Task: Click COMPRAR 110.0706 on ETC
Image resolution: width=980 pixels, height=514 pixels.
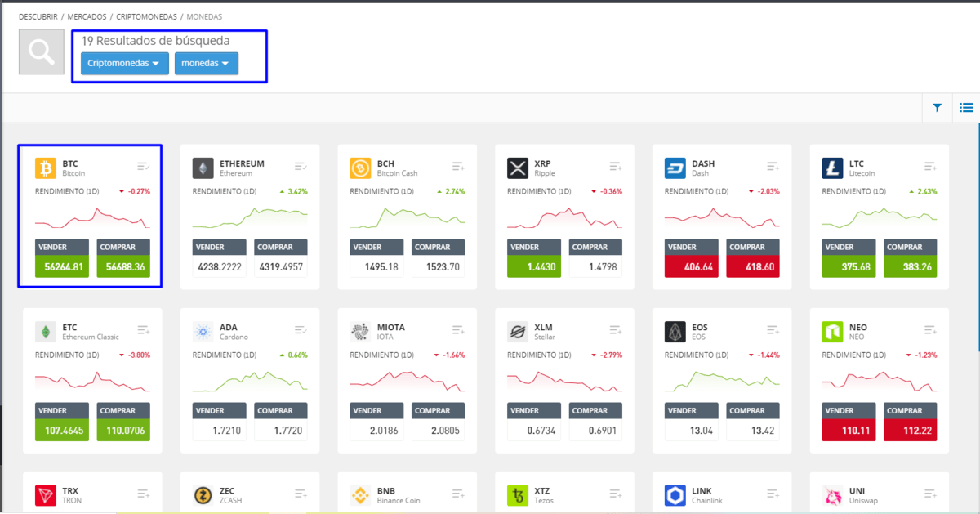Action: pos(124,422)
